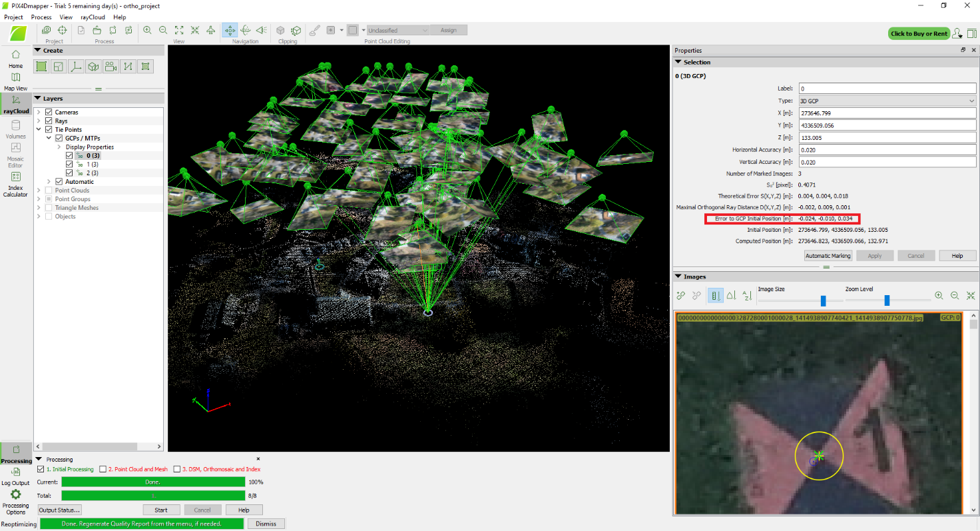
Task: Open the Map View from sidebar
Action: pyautogui.click(x=15, y=81)
